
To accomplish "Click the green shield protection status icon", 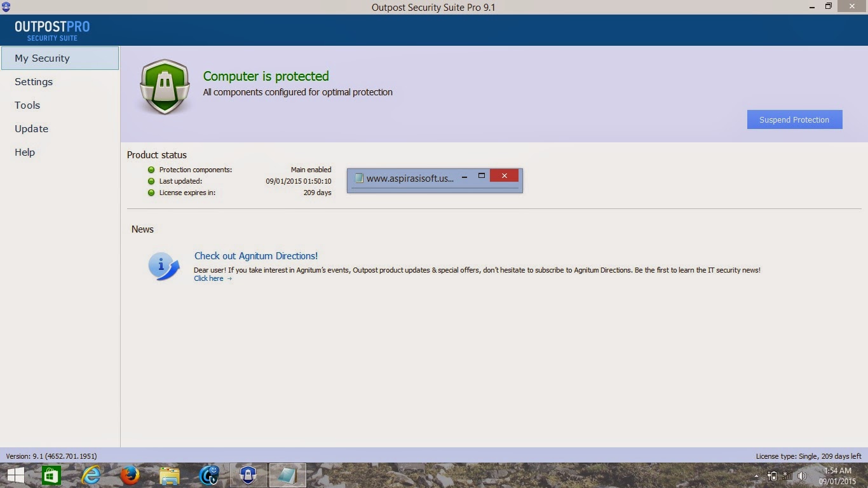I will point(165,86).
